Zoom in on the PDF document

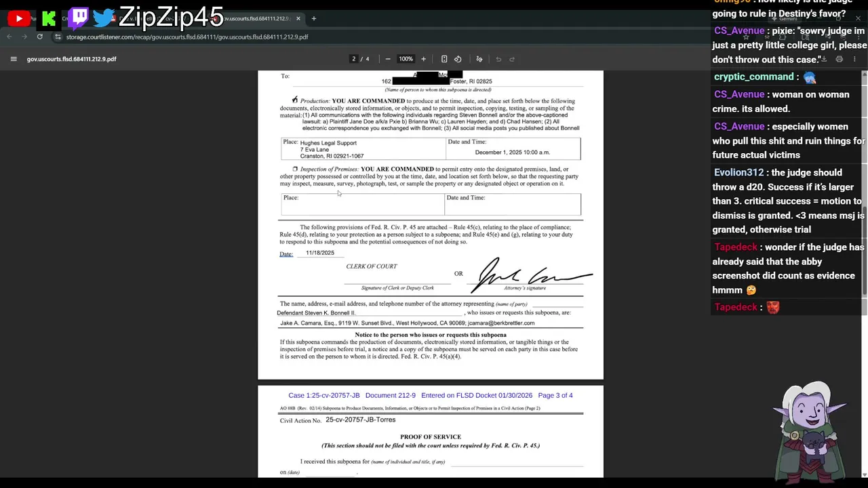click(x=423, y=59)
